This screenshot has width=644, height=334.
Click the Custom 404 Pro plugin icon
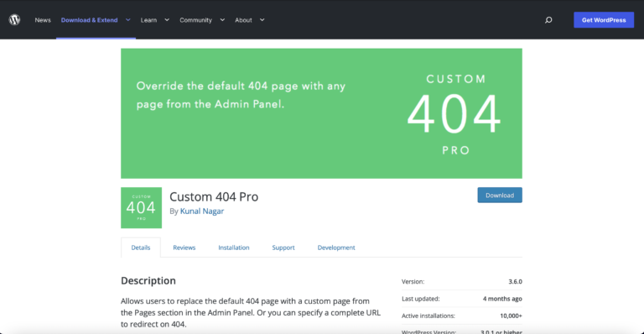point(141,208)
